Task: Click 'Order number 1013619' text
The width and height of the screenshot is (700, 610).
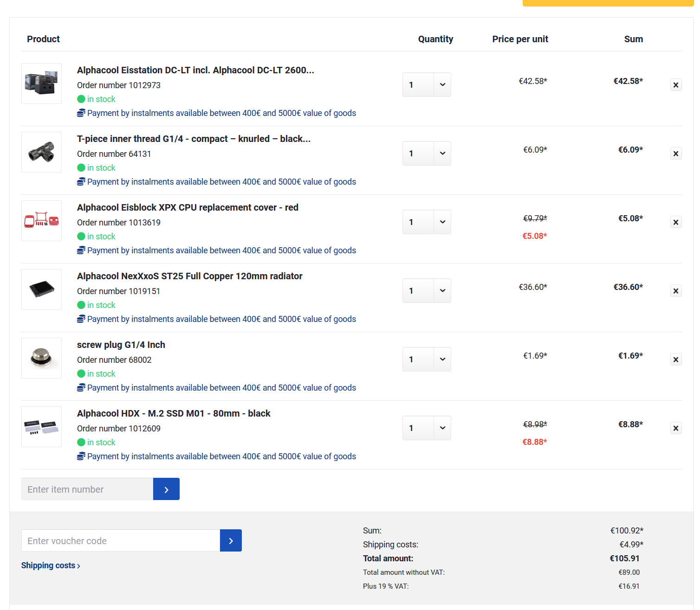Action: 119,223
